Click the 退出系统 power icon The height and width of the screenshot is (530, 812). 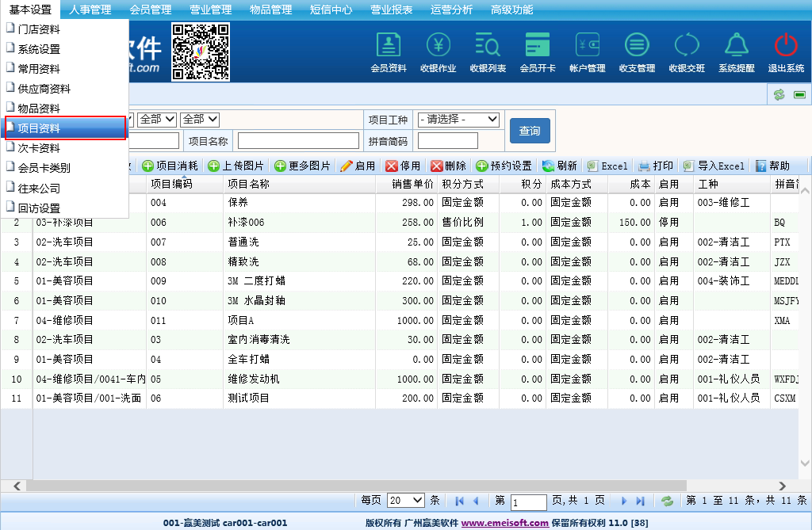point(786,45)
